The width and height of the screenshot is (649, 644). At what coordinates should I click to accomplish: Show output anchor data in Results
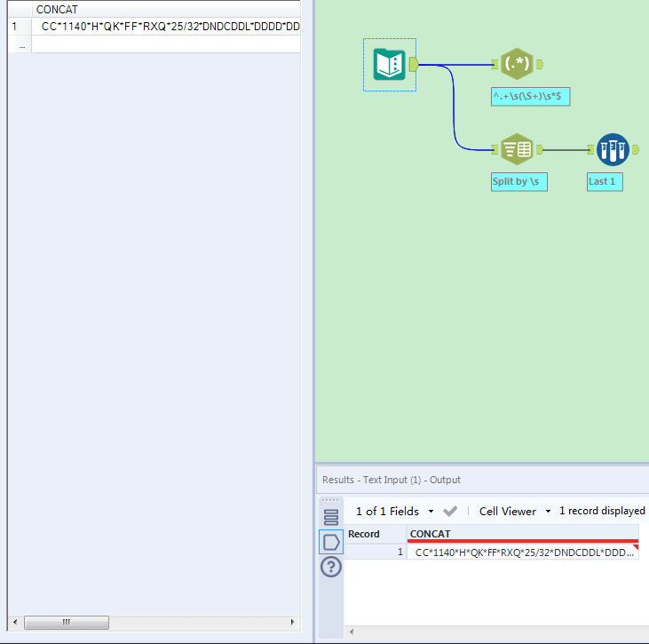click(330, 542)
